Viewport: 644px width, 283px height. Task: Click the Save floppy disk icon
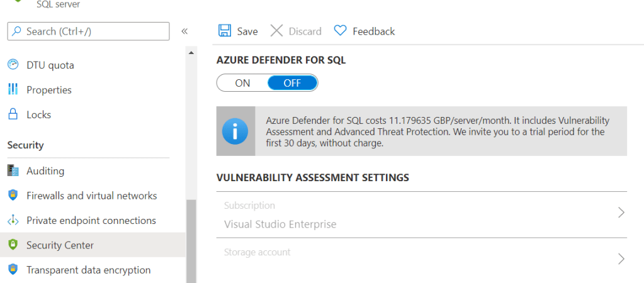coord(224,31)
